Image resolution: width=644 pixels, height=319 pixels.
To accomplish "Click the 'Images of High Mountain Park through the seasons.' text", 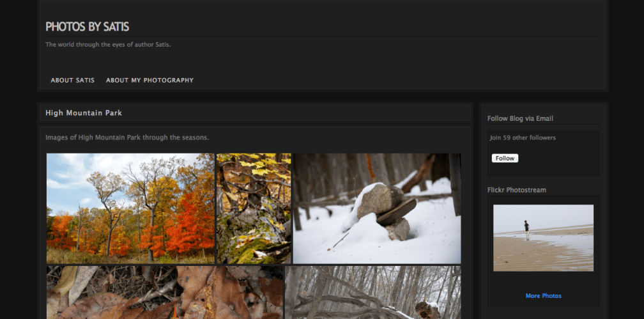I will pos(127,137).
